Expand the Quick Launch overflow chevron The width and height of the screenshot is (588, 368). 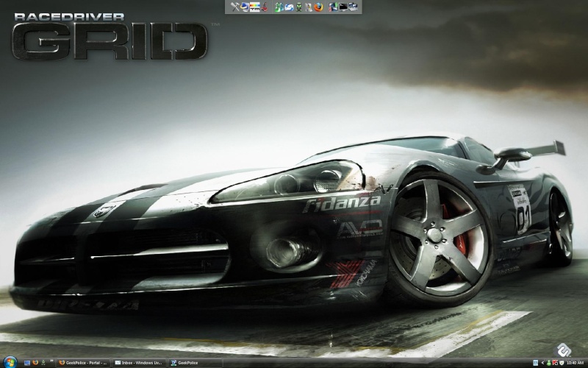click(51, 361)
